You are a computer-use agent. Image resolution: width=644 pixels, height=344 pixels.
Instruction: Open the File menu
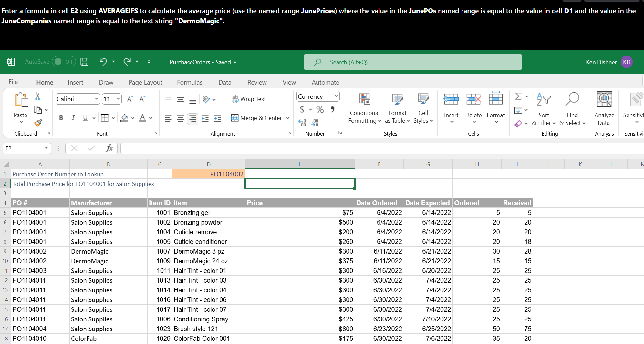tap(13, 82)
